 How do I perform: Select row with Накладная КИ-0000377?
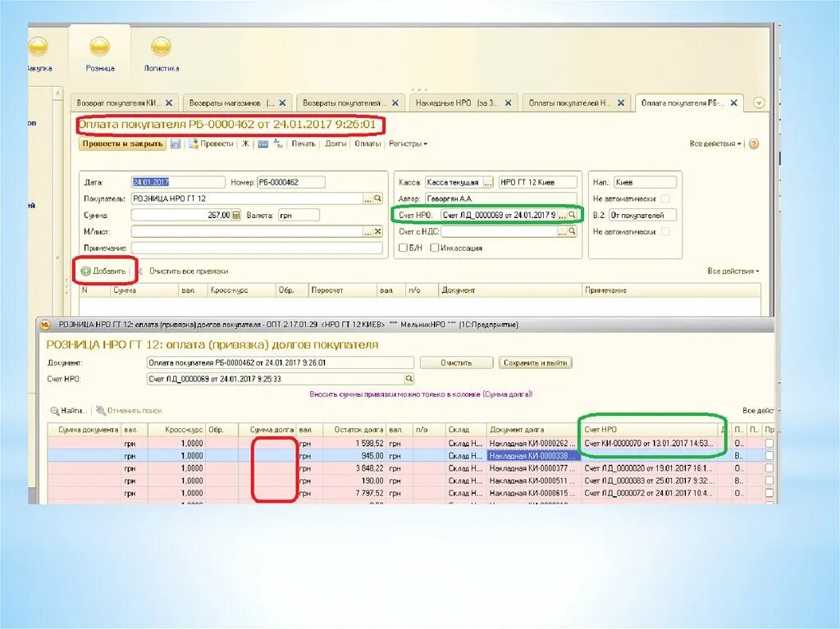click(x=410, y=467)
